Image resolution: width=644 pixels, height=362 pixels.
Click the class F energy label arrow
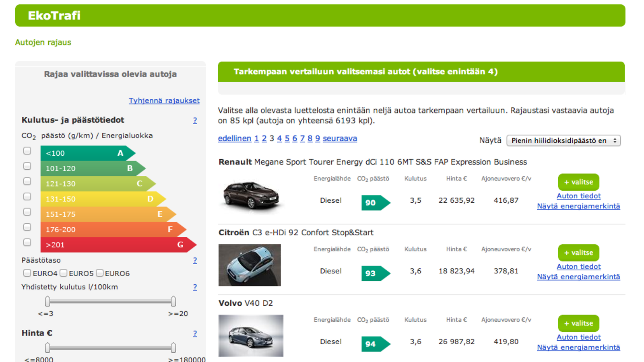click(114, 230)
